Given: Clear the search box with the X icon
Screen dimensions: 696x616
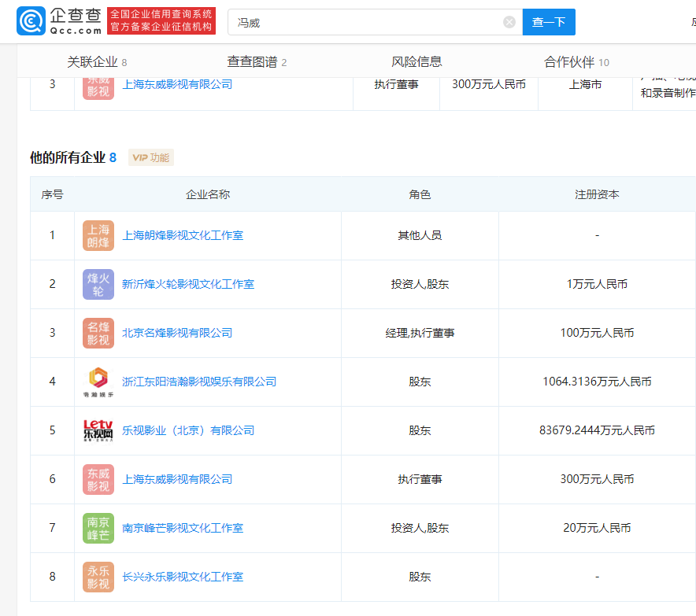Looking at the screenshot, I should coord(509,22).
